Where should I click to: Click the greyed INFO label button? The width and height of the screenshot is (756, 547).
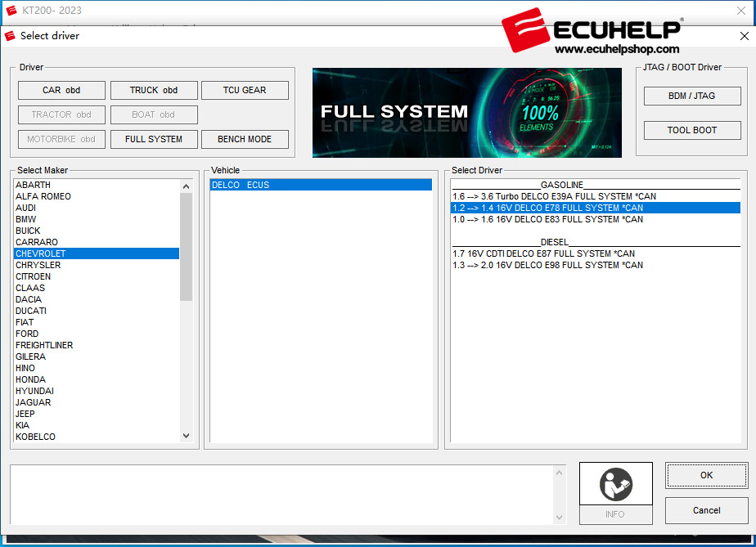point(616,515)
